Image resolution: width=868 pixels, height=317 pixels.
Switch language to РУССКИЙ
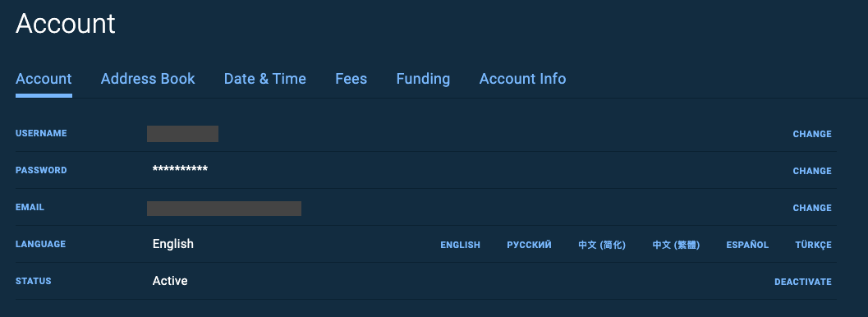[x=529, y=245]
